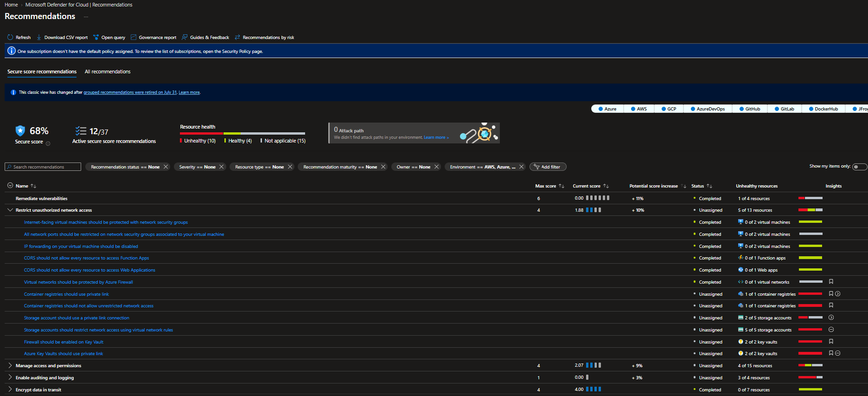Click the Secure score info icon
This screenshot has height=396, width=868.
click(48, 143)
